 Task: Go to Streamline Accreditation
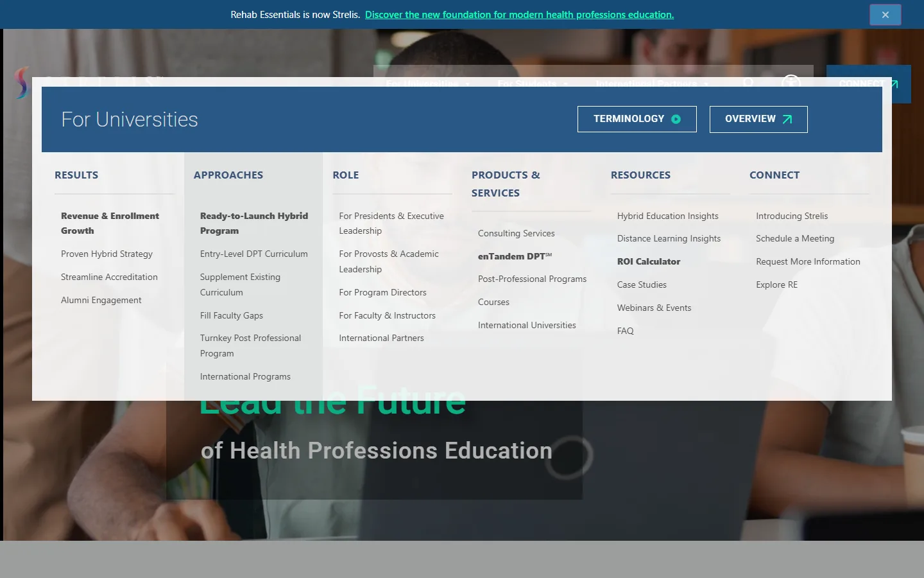(x=109, y=277)
